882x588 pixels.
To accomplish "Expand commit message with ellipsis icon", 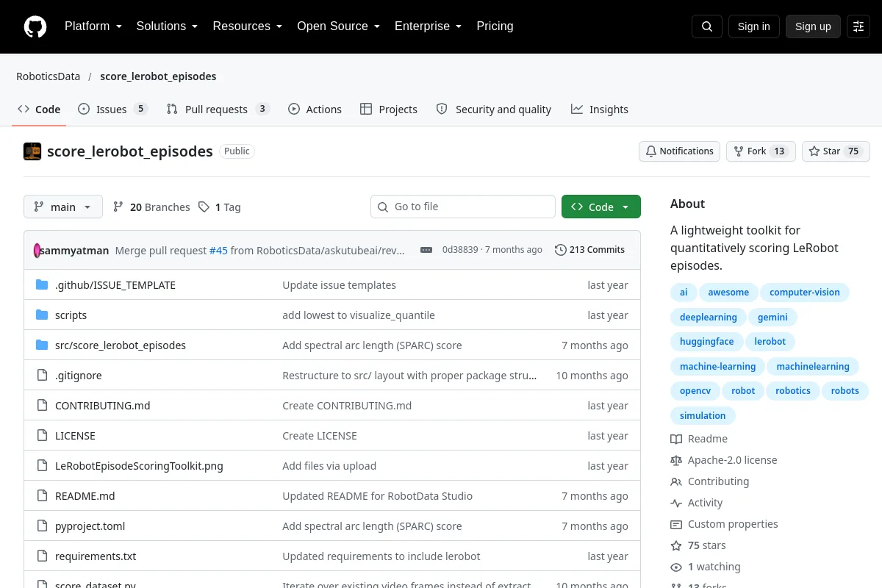I will pos(426,250).
